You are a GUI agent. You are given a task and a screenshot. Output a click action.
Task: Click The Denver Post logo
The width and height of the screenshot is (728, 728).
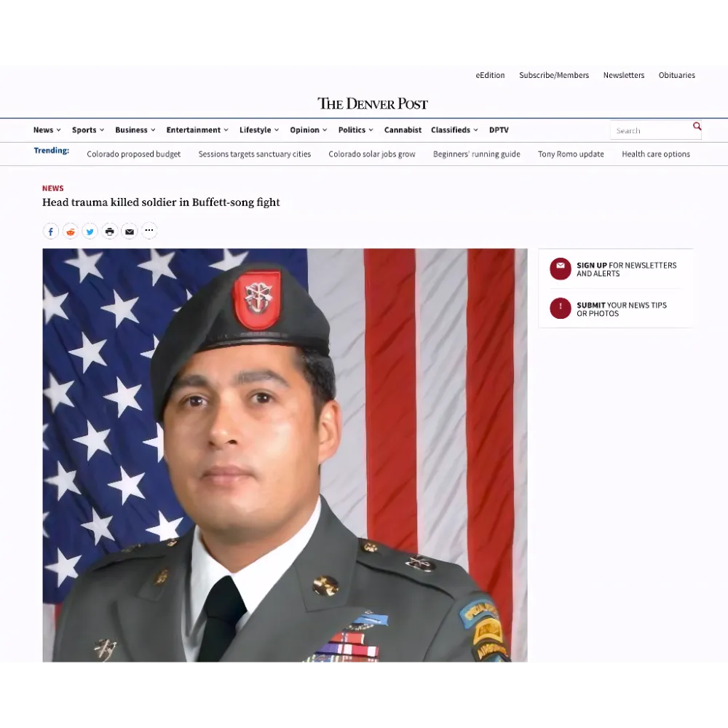pos(373,103)
